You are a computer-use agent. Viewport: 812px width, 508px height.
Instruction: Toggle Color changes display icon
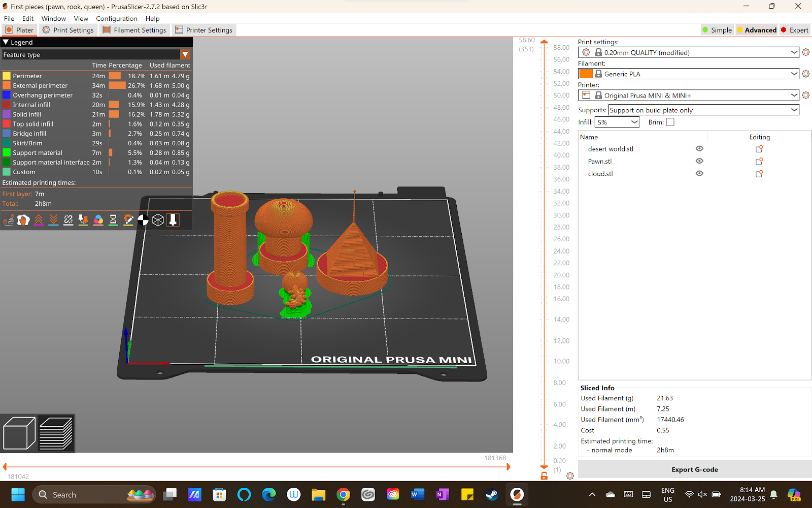point(98,220)
